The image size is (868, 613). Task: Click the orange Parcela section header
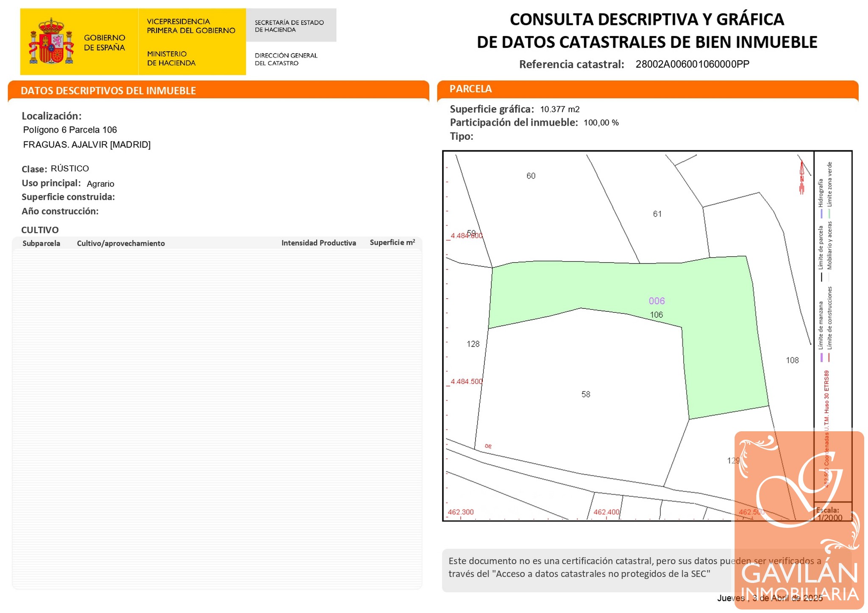pos(470,89)
